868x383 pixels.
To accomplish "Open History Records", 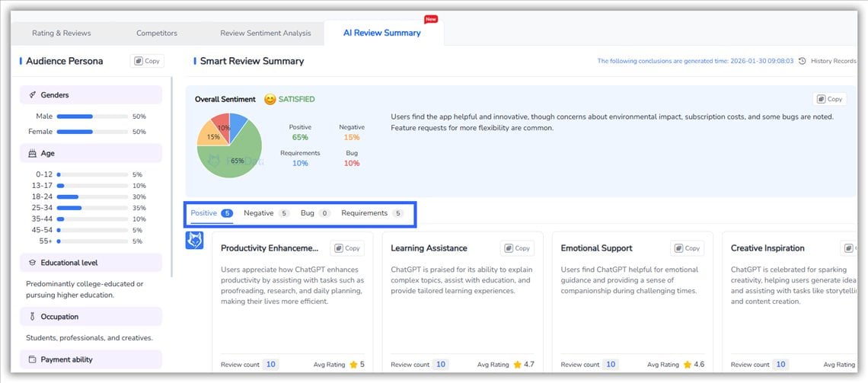I will [833, 61].
